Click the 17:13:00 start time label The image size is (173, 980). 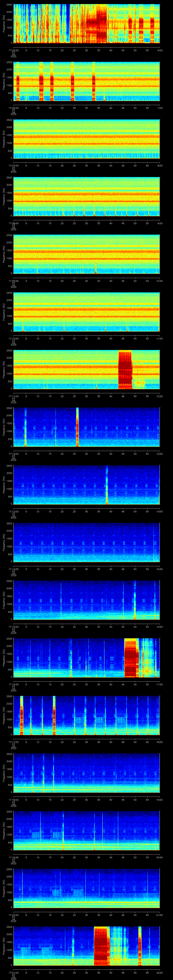[x=13, y=512]
